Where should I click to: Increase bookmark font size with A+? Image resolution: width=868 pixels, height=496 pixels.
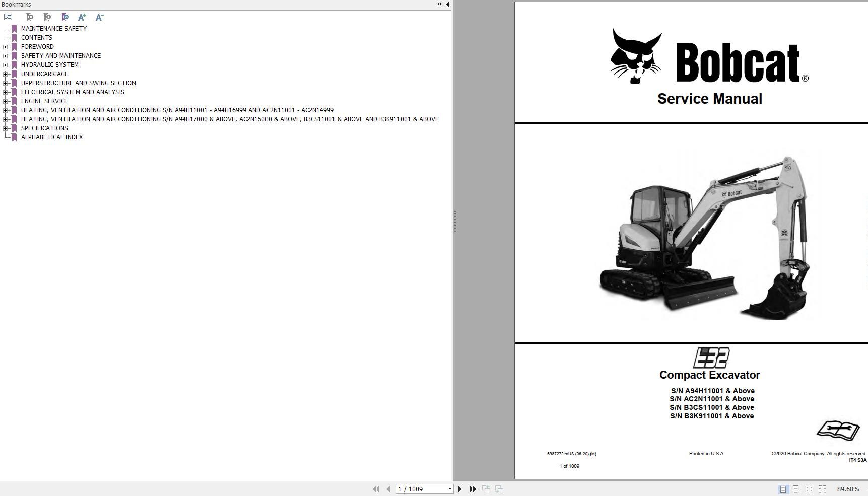coord(82,17)
